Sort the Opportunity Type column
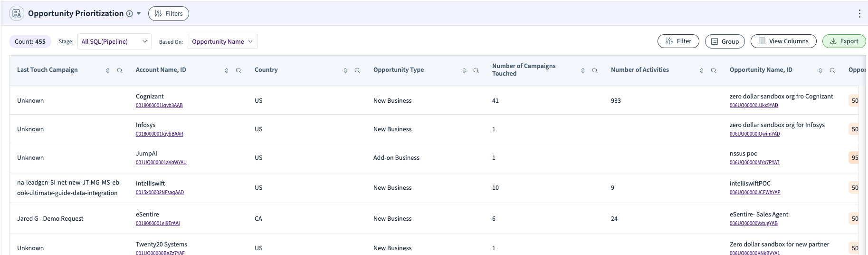 click(x=464, y=70)
